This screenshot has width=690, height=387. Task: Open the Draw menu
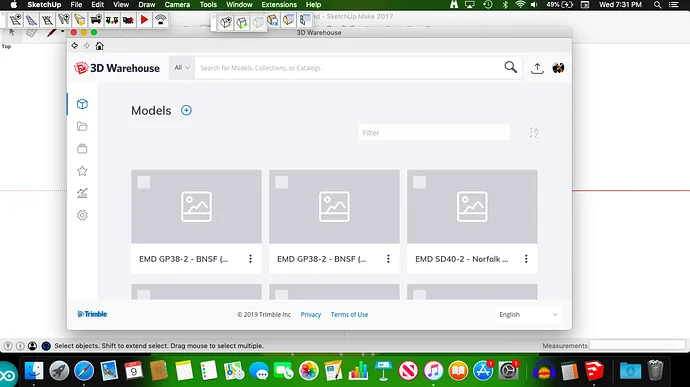tap(147, 5)
